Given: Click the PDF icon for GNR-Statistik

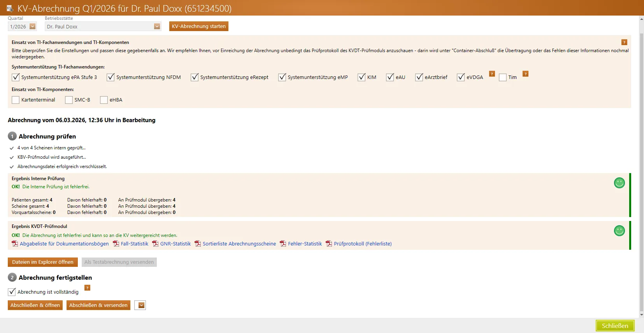Looking at the screenshot, I should point(155,244).
